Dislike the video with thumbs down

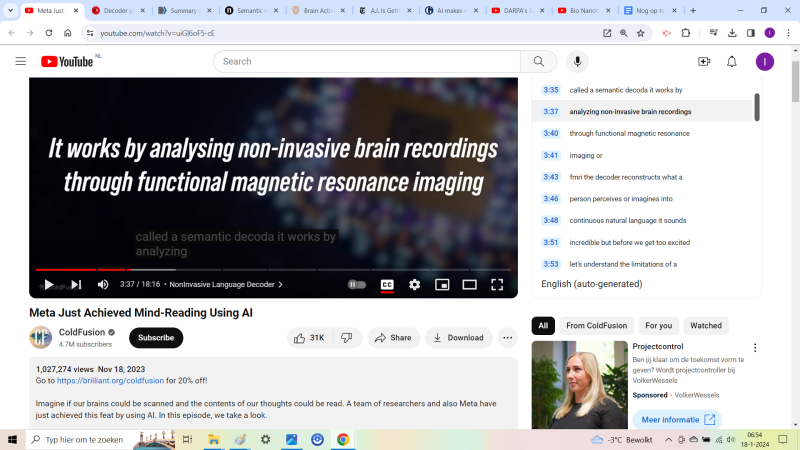(x=347, y=338)
